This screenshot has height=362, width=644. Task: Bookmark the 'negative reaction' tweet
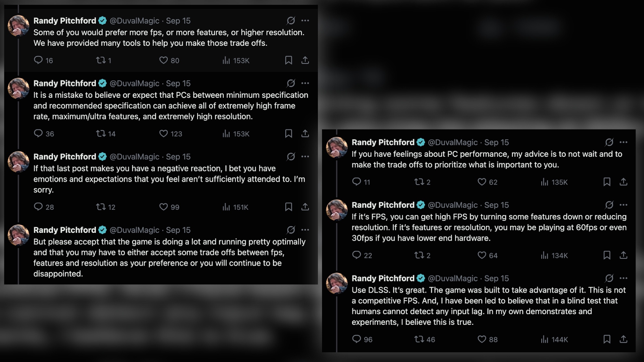(x=288, y=207)
